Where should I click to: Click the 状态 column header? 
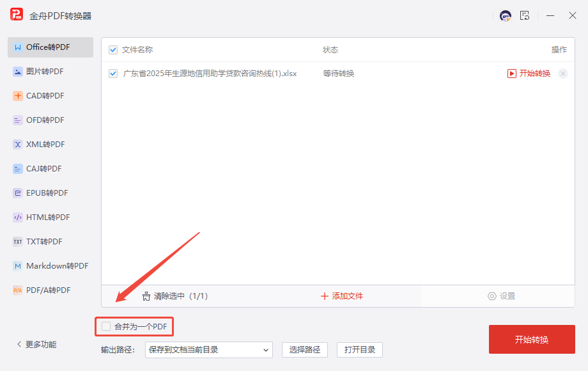330,50
